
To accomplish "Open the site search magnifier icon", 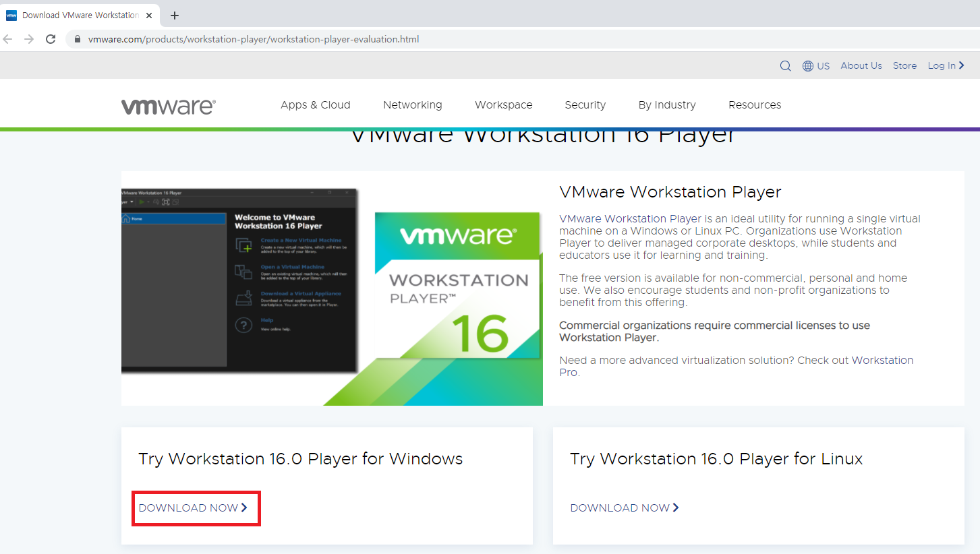I will point(785,65).
